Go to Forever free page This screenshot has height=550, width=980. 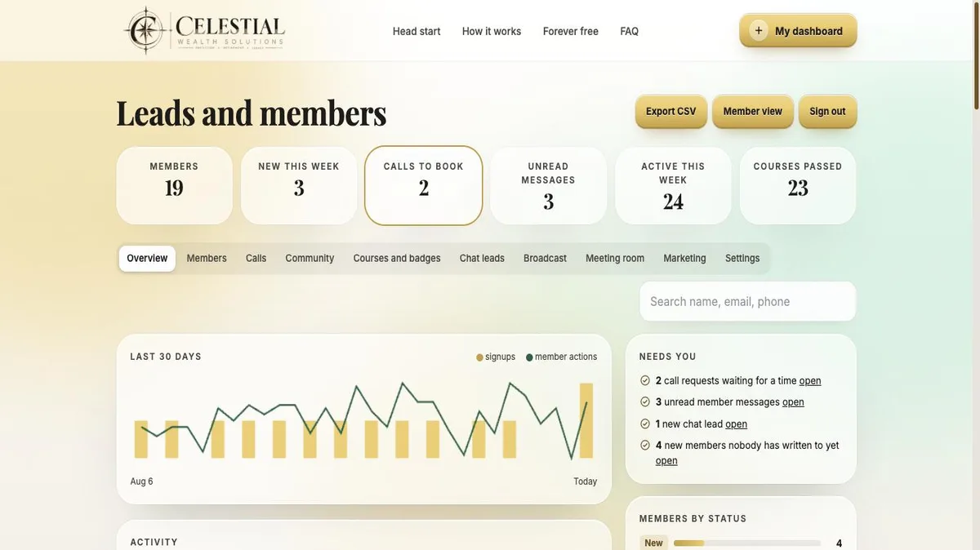(x=571, y=31)
